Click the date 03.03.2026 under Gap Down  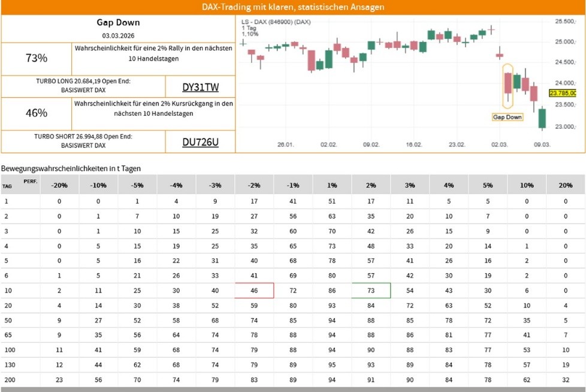[x=118, y=35]
